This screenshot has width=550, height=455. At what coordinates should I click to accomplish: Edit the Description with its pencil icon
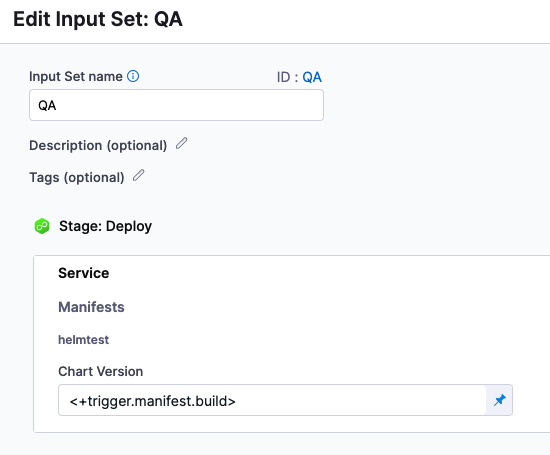click(x=181, y=143)
